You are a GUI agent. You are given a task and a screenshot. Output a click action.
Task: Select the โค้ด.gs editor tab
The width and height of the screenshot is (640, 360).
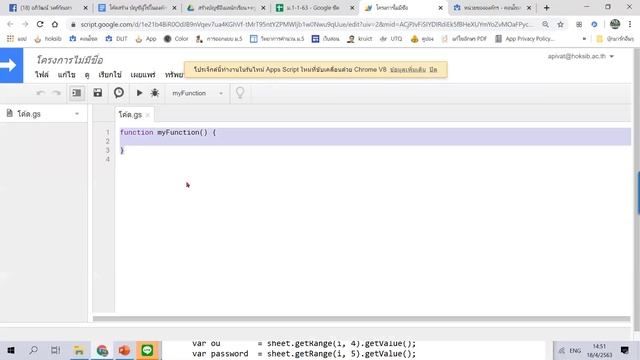tap(130, 115)
